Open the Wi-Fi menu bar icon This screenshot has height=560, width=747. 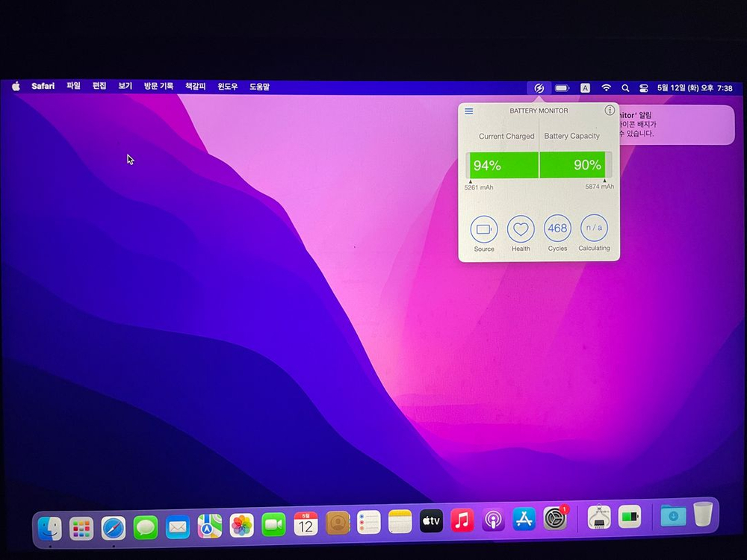(x=606, y=88)
